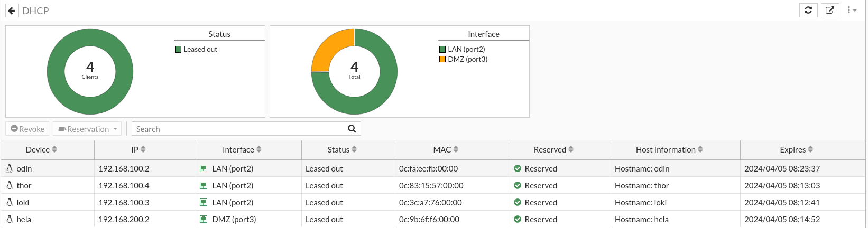Sort table by the MAC column header
Screen dimensions: 868x228
point(446,150)
